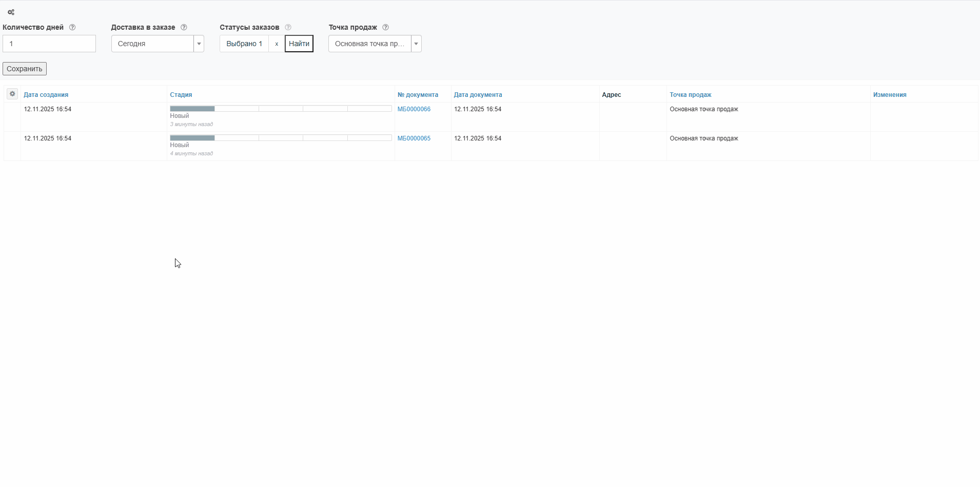This screenshot has height=487, width=980.
Task: Clear selected statuses with the x button
Action: click(277, 44)
